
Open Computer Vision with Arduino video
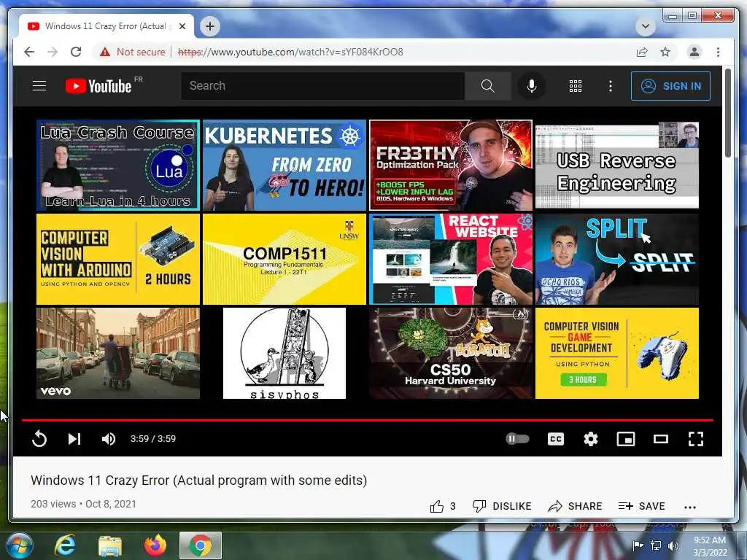point(118,259)
